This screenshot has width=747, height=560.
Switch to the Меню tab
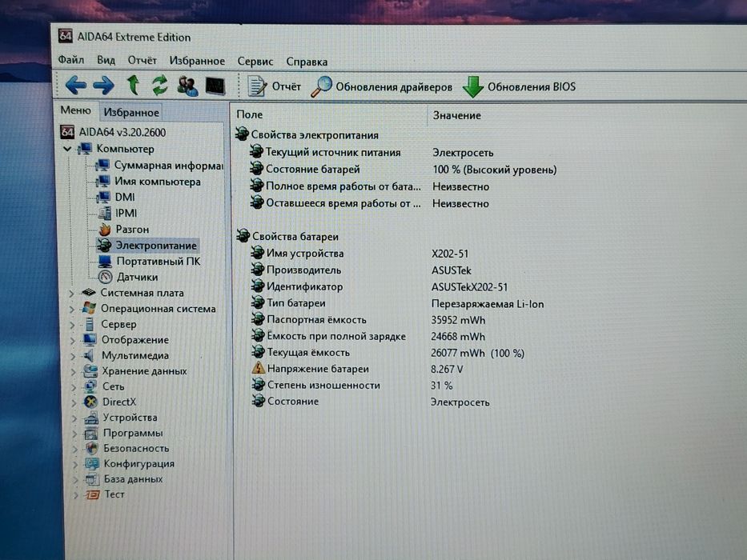pyautogui.click(x=75, y=110)
